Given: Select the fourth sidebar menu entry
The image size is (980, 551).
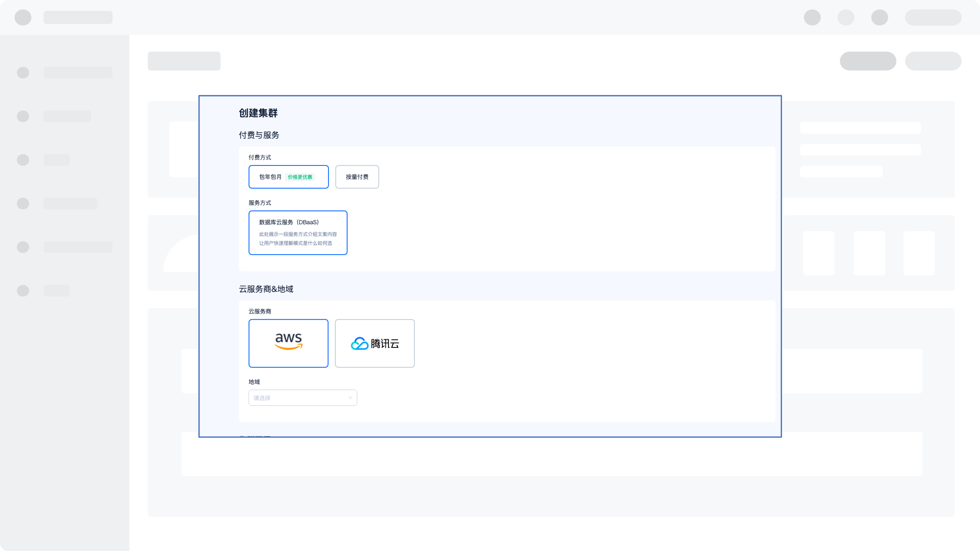Looking at the screenshot, I should pos(59,203).
